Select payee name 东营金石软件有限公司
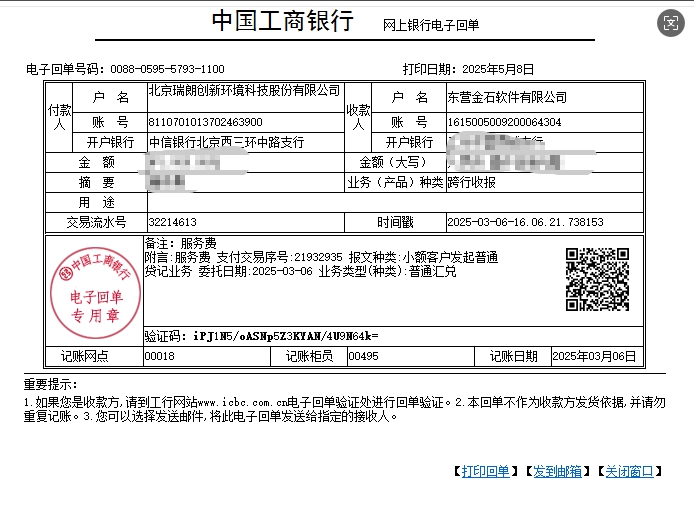The image size is (694, 507). [x=507, y=97]
